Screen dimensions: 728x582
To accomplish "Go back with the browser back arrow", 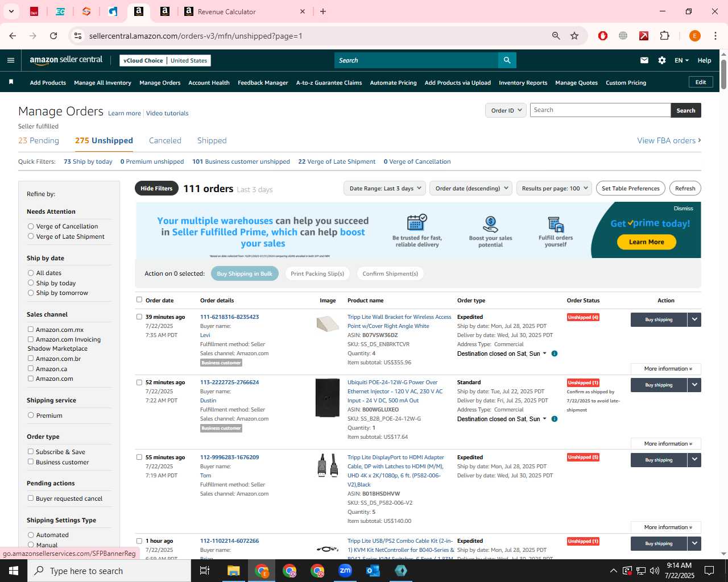I will (13, 36).
